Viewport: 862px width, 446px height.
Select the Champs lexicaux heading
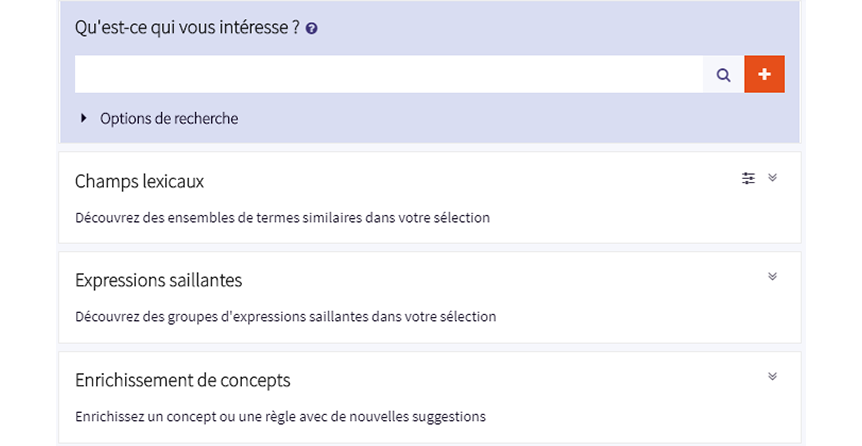coord(140,181)
